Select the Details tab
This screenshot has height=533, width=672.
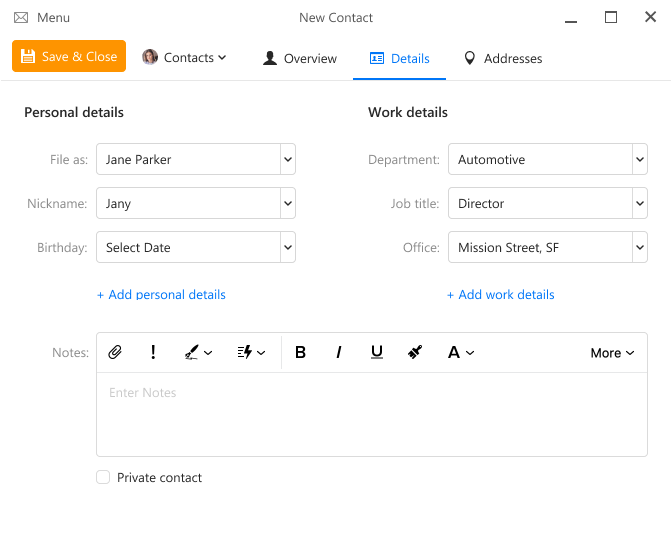click(x=399, y=58)
